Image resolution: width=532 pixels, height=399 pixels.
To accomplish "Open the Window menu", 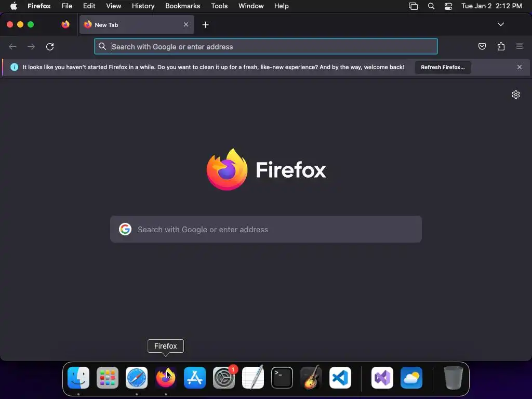I will [251, 6].
